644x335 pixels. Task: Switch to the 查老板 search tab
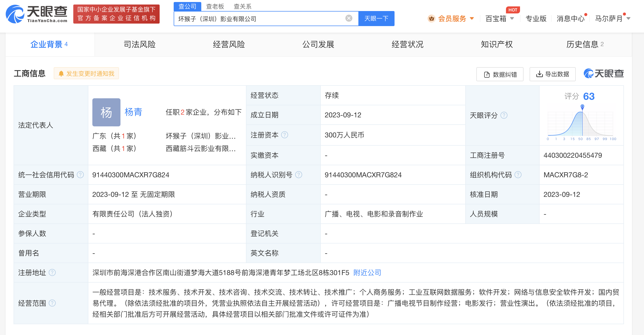coord(215,6)
